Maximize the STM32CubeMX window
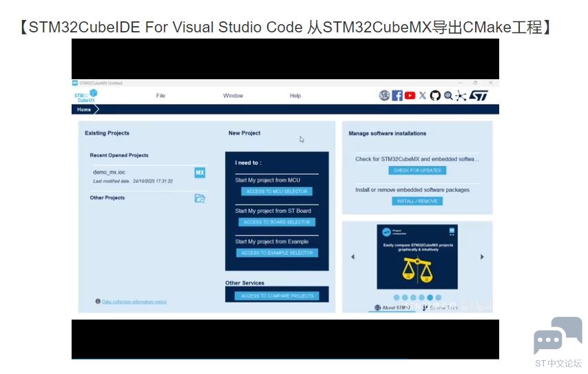The image size is (588, 374). (476, 83)
